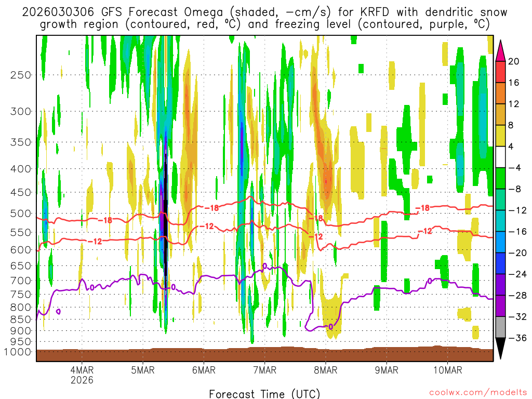The width and height of the screenshot is (532, 399).
Task: Select the 800 pressure level label
Action: 21,308
